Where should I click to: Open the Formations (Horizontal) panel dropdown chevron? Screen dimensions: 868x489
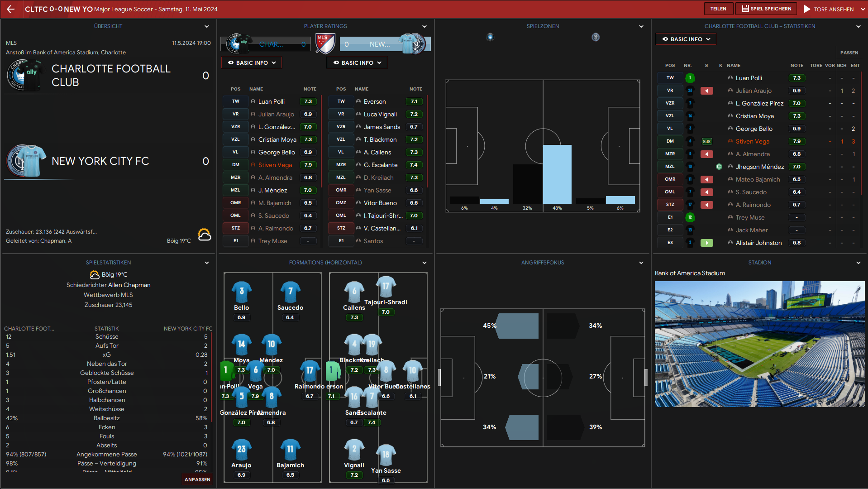tap(424, 263)
